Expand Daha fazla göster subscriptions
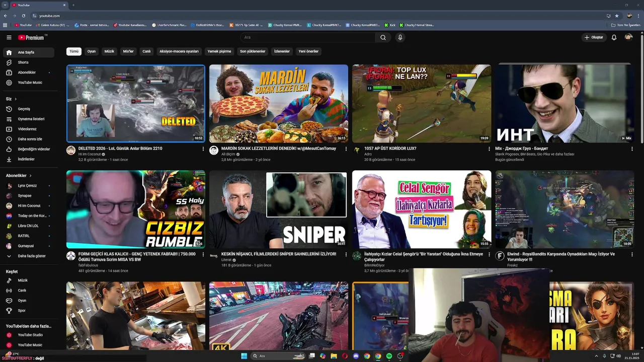Image resolution: width=644 pixels, height=362 pixels. coord(29,256)
